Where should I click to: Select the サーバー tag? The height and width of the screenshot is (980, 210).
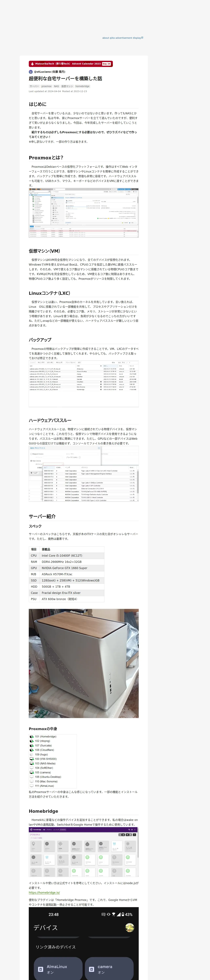coord(34,86)
